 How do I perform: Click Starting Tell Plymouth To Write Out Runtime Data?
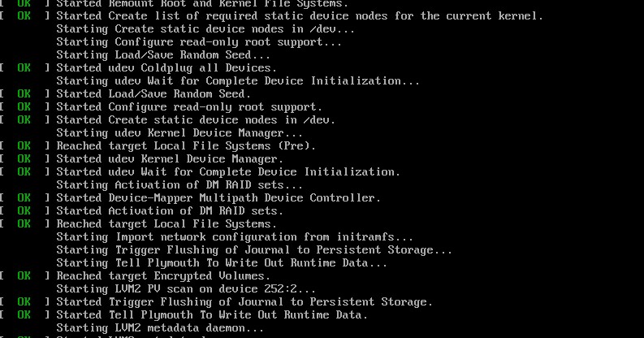pos(222,263)
